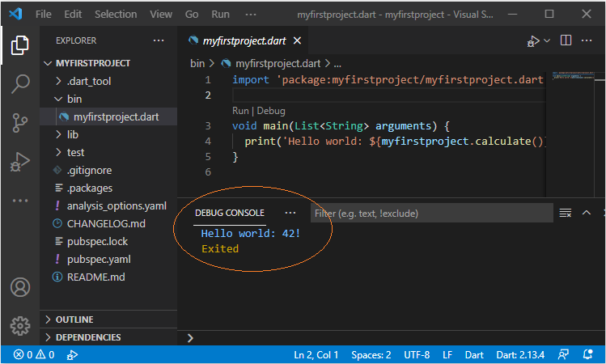Image resolution: width=606 pixels, height=364 pixels.
Task: Open the Source Control view
Action: pyautogui.click(x=19, y=122)
